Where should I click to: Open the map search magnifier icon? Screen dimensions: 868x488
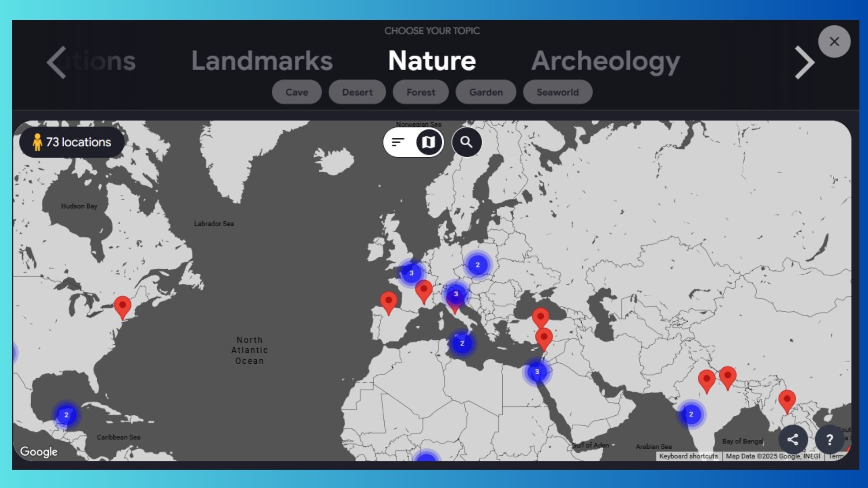(x=466, y=142)
